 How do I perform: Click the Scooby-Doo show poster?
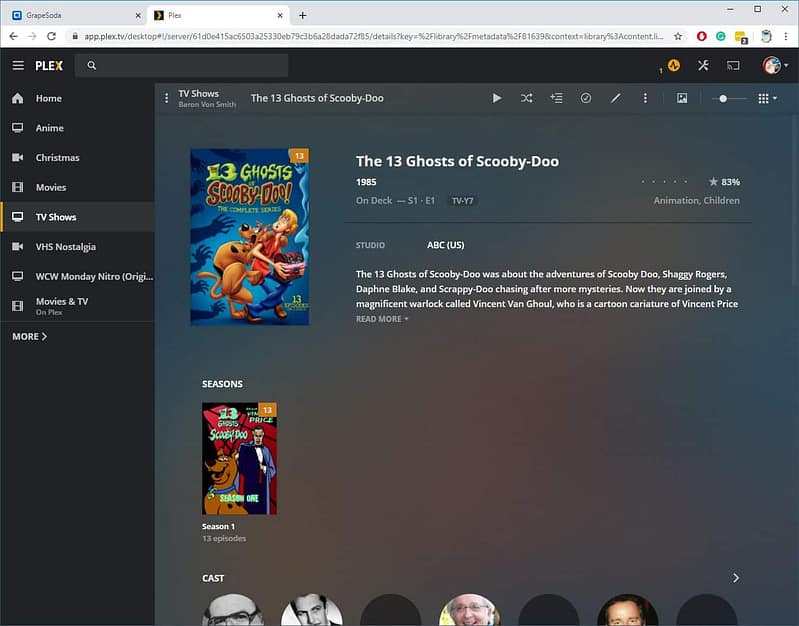[250, 237]
